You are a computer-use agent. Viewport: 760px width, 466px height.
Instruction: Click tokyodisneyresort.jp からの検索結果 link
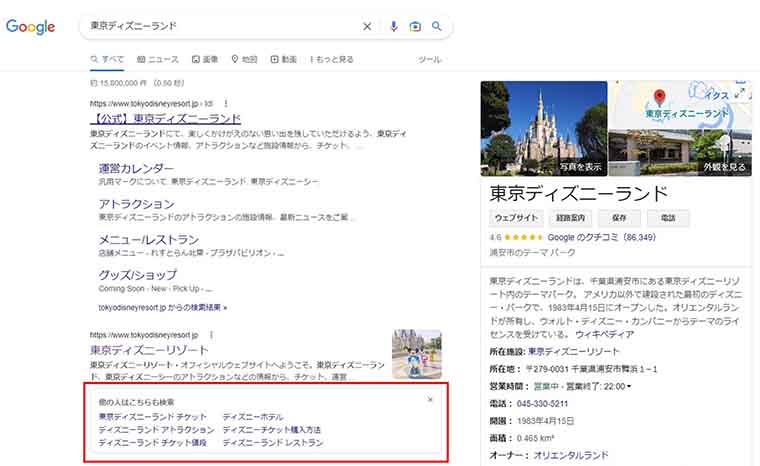(163, 307)
